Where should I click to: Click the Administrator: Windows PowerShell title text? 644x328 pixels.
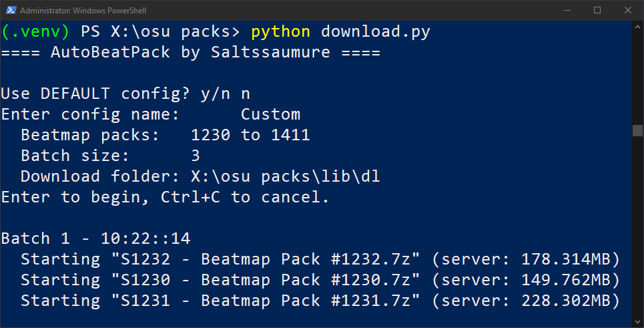(x=83, y=11)
